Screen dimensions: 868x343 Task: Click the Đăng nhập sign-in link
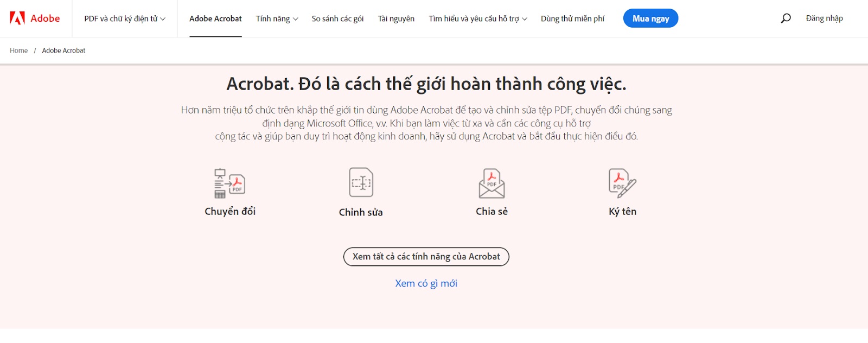(824, 18)
